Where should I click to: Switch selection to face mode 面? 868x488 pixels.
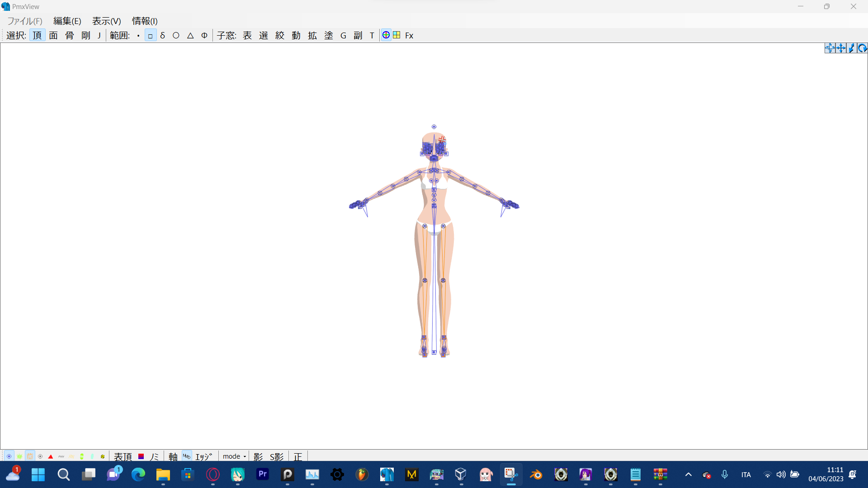tap(53, 35)
